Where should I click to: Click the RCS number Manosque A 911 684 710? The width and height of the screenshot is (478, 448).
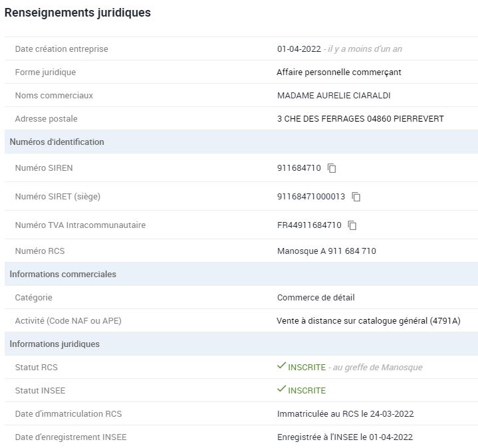(x=326, y=251)
